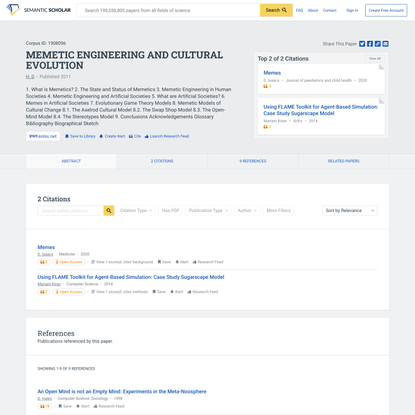Open the Using FLAME Toolkit paper link in the citations list
Viewport: 415px width, 415px height.
131,277
